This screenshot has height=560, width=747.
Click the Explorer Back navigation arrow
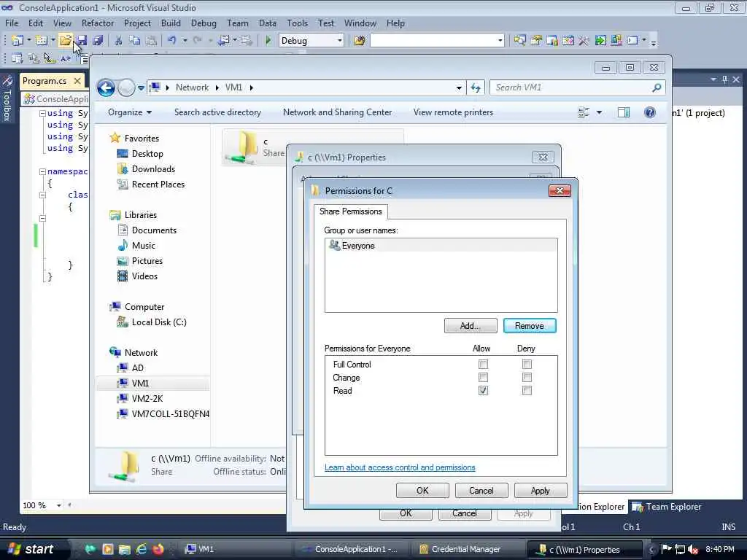pyautogui.click(x=106, y=87)
